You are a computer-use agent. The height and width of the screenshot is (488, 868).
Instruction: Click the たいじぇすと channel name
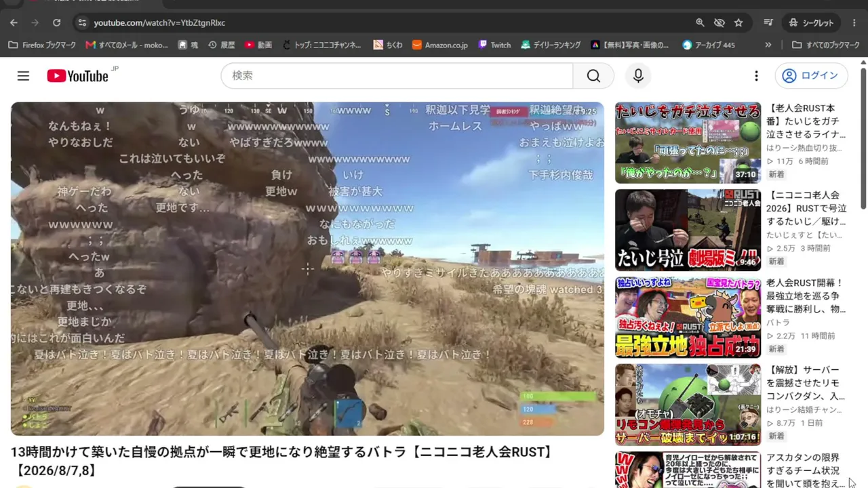pos(804,235)
